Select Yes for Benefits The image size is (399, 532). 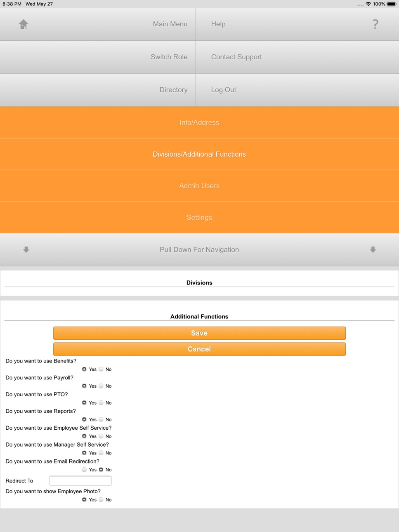84,369
